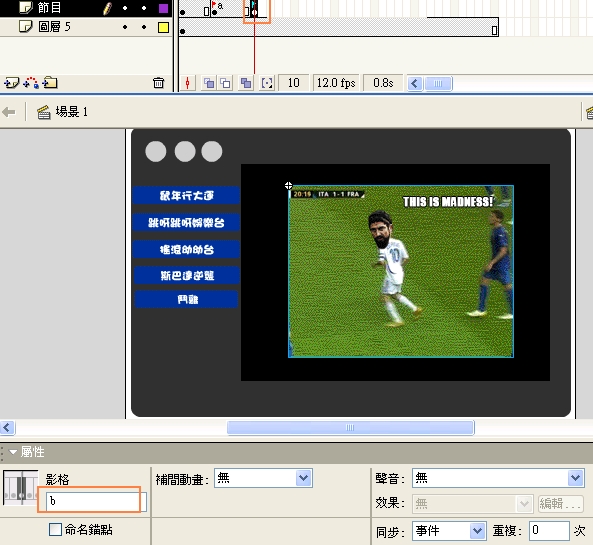The width and height of the screenshot is (593, 545).
Task: Click the 鬥雞 button on stage
Action: (186, 299)
